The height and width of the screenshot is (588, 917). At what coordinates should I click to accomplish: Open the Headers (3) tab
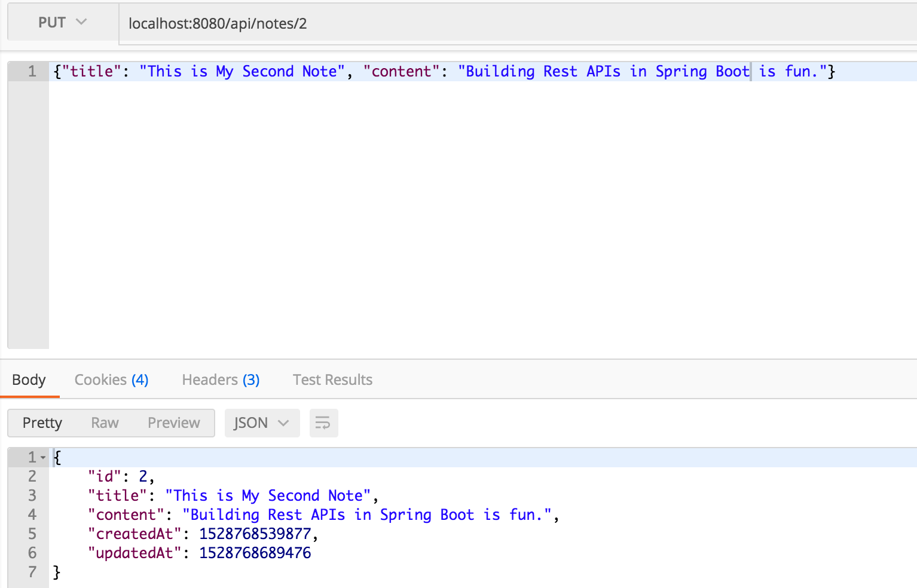[221, 380]
